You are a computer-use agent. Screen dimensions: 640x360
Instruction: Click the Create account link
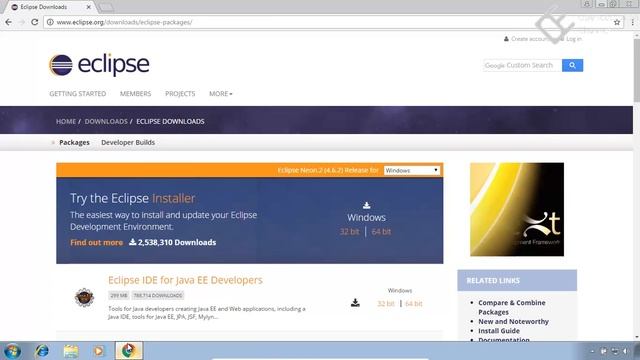[x=530, y=39]
